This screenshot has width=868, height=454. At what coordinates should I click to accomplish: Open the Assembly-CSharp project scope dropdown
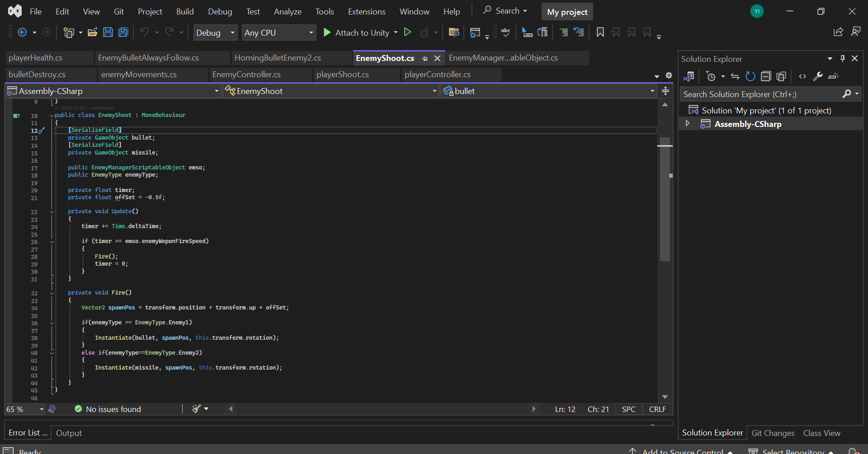113,91
